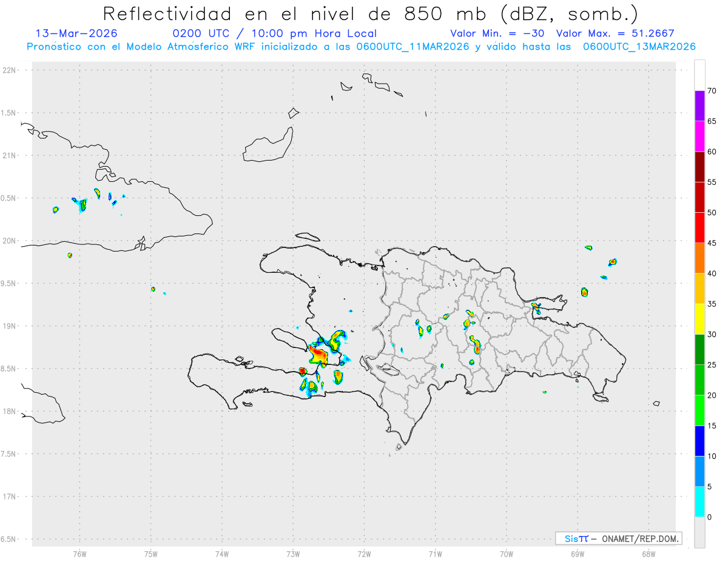Image resolution: width=728 pixels, height=562 pixels.
Task: Click the longitude label '76W'
Action: [x=79, y=554]
